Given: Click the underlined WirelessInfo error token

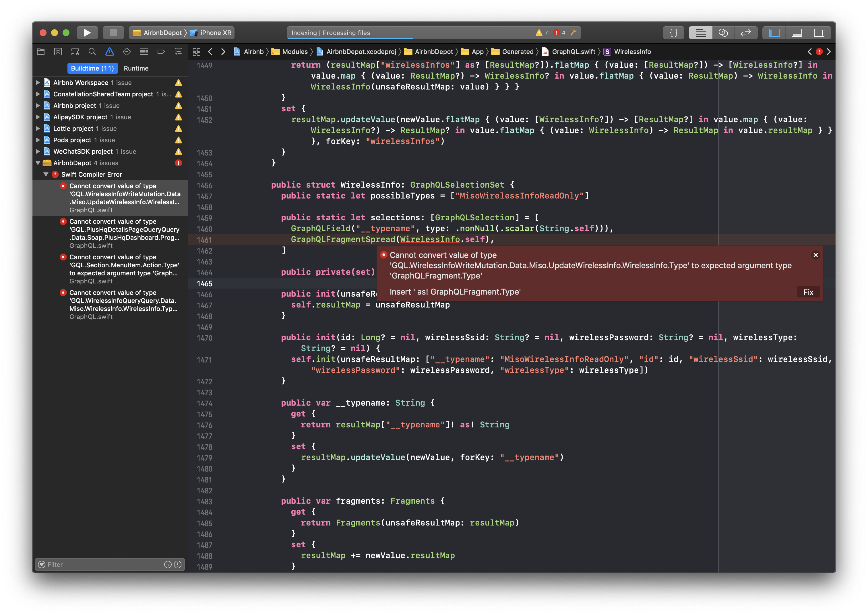Looking at the screenshot, I should point(430,239).
